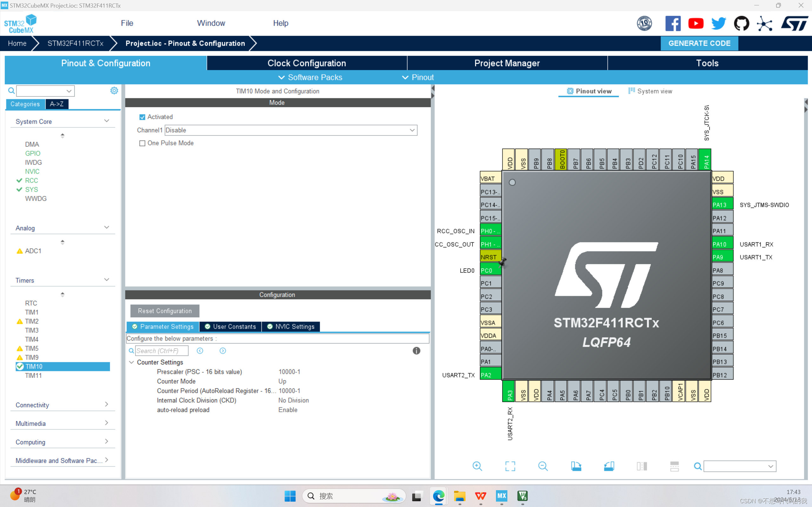Click the split horizontal view icon
The height and width of the screenshot is (507, 812).
point(674,466)
